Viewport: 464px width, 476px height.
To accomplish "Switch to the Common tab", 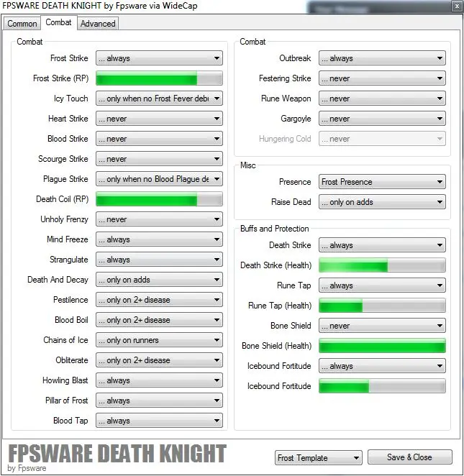I will pos(22,24).
